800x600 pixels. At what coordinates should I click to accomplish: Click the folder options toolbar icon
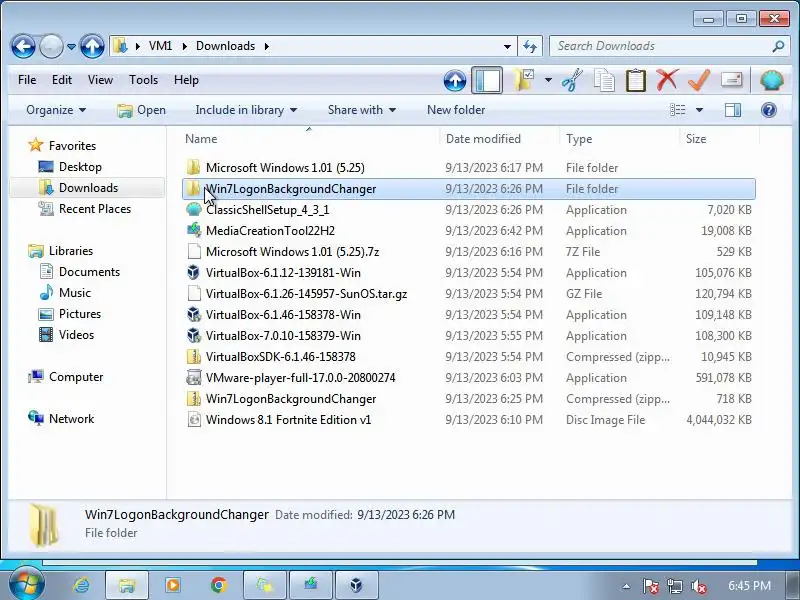click(x=524, y=81)
